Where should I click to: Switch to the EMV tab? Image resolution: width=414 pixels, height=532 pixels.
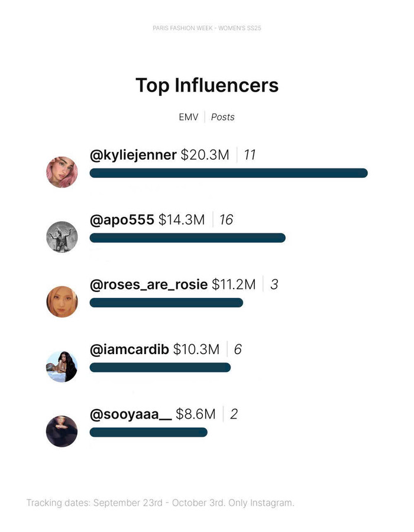(x=189, y=117)
